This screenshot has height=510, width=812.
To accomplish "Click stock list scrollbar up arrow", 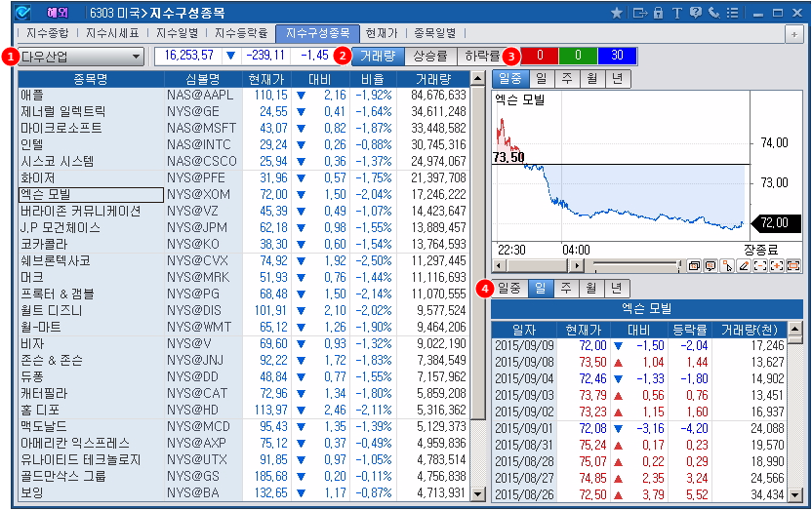I will pyautogui.click(x=478, y=79).
